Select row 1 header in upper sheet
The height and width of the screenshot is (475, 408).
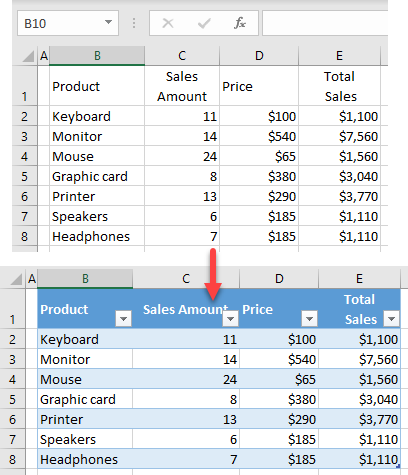point(25,86)
